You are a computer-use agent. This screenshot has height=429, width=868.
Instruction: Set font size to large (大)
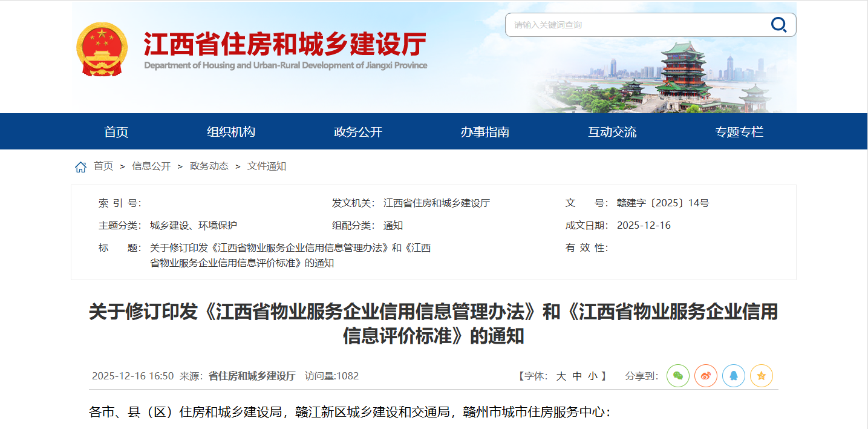[561, 376]
